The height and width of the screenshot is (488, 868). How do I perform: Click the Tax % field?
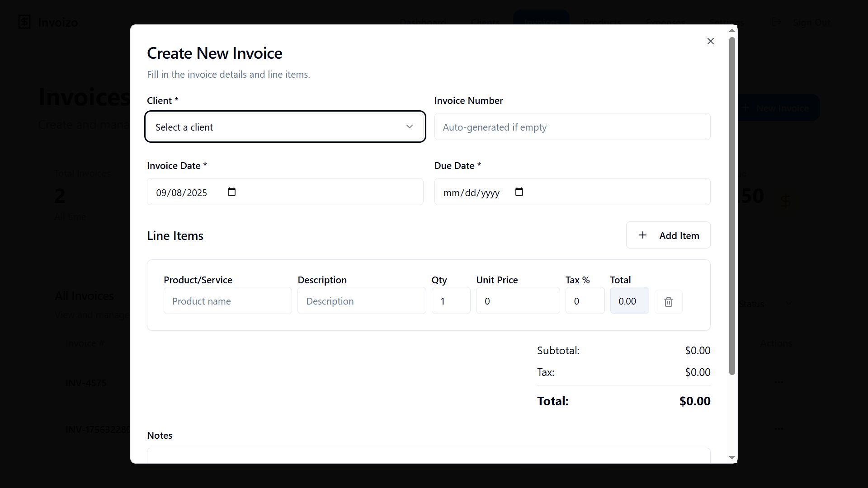(584, 301)
